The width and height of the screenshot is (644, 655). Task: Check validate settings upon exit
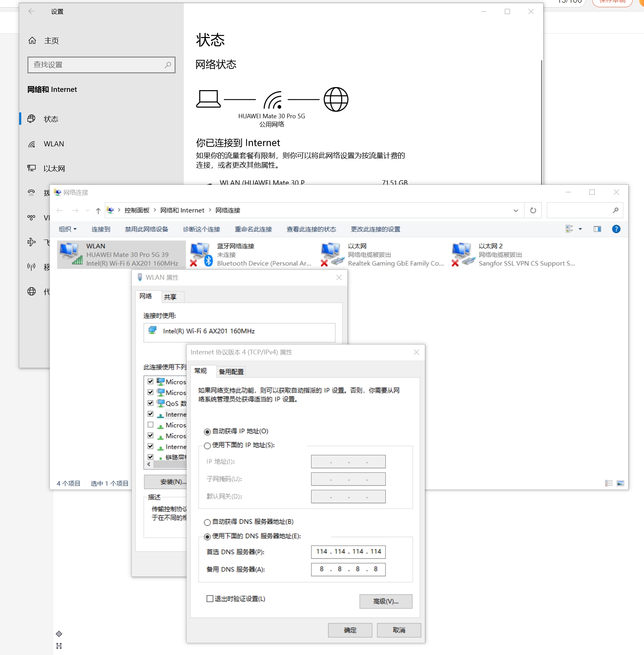click(x=210, y=599)
